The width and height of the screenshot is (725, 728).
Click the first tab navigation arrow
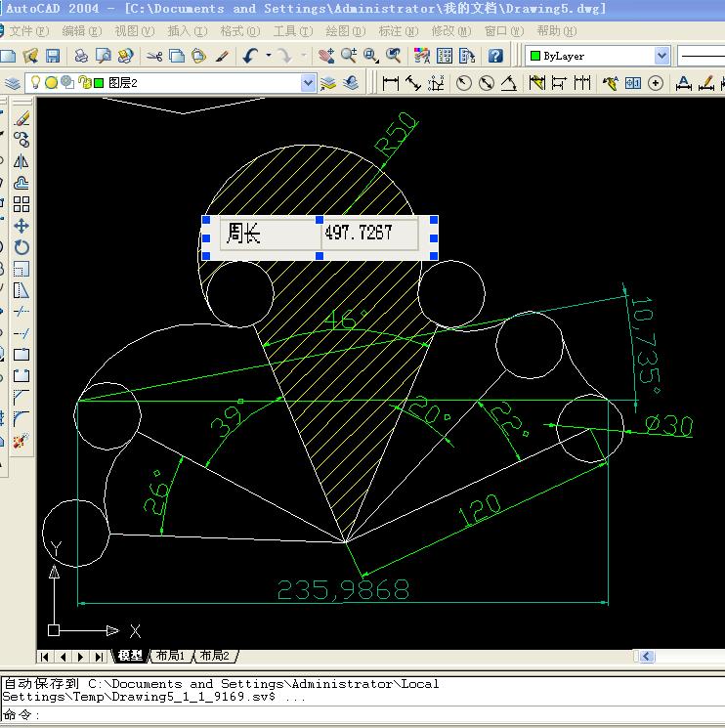pos(45,657)
